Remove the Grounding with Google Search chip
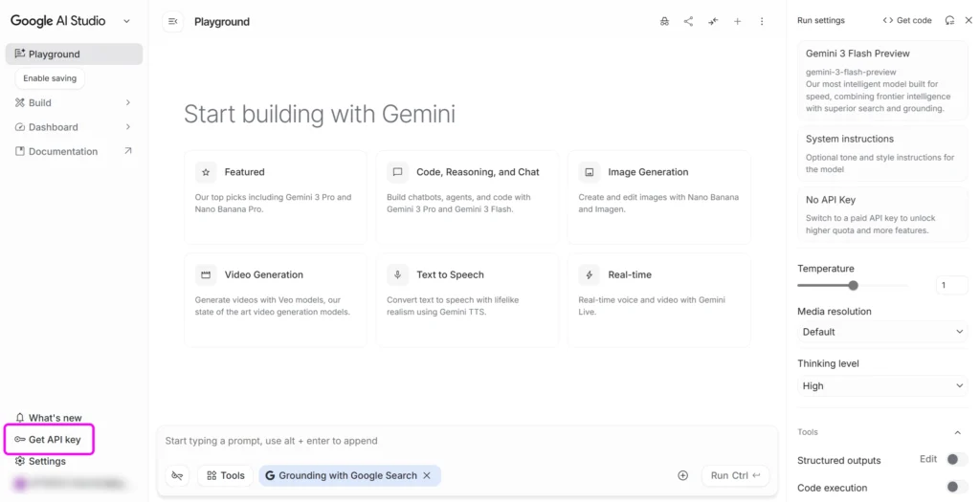The image size is (980, 502). point(427,475)
